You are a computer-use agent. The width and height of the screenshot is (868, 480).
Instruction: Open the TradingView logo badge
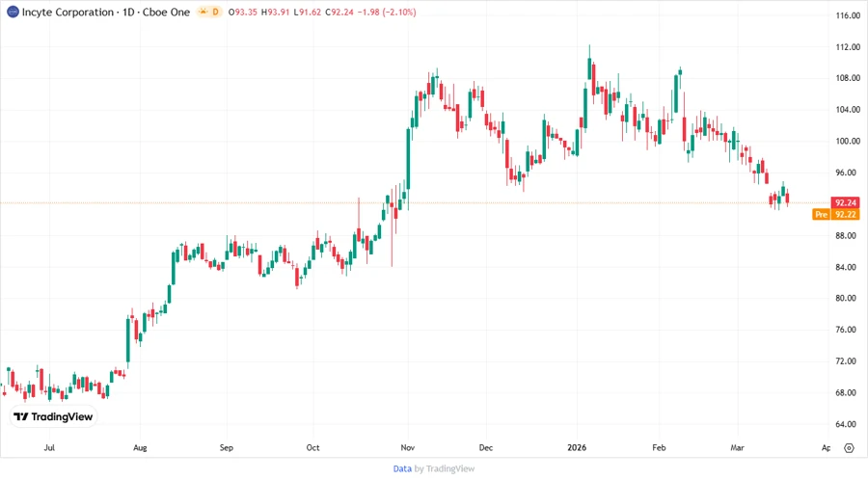click(x=53, y=417)
